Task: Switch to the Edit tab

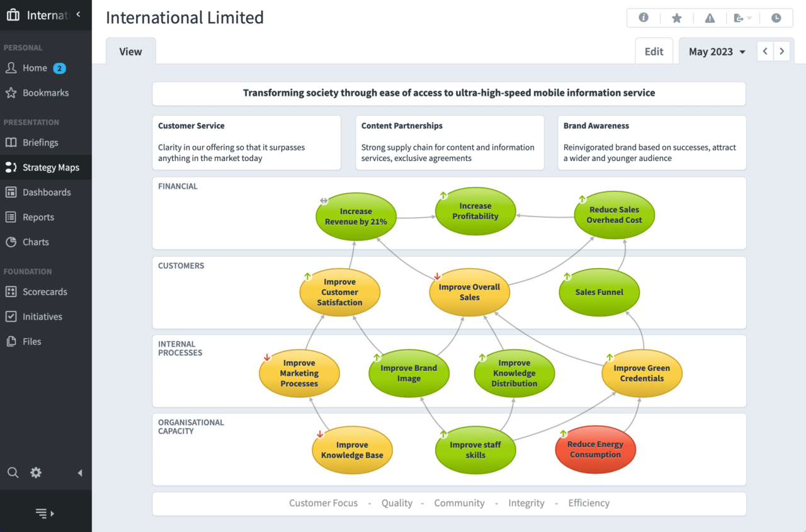Action: [x=654, y=51]
